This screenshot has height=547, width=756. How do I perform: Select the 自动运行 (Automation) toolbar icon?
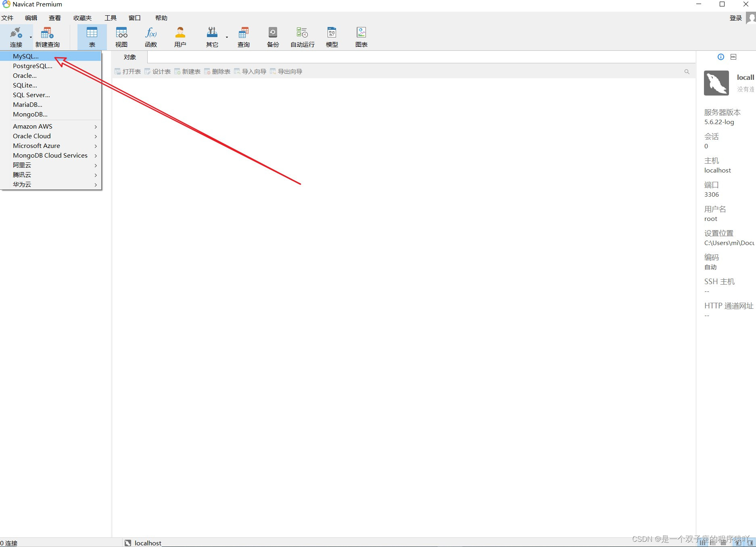(303, 37)
